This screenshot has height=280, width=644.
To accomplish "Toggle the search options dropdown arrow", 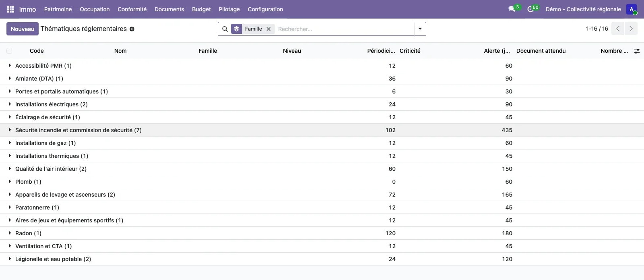I will point(420,29).
